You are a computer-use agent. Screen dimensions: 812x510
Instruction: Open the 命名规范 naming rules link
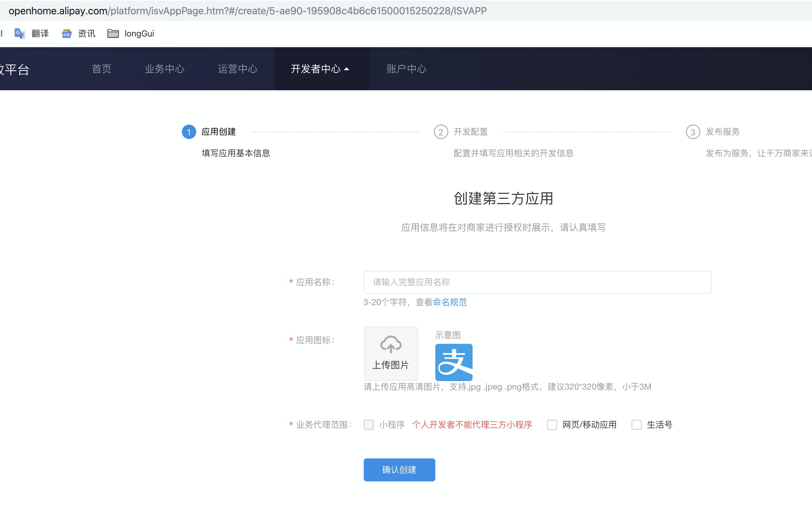coord(449,303)
